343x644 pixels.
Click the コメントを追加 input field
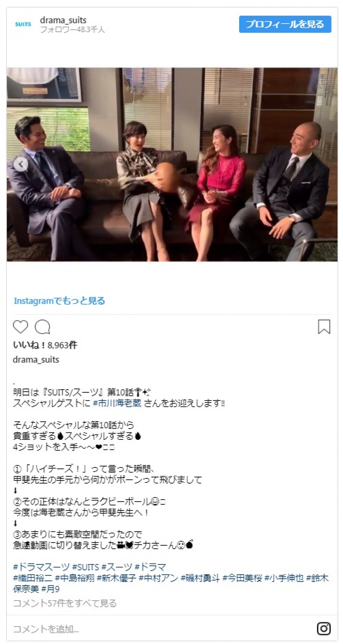[x=160, y=629]
